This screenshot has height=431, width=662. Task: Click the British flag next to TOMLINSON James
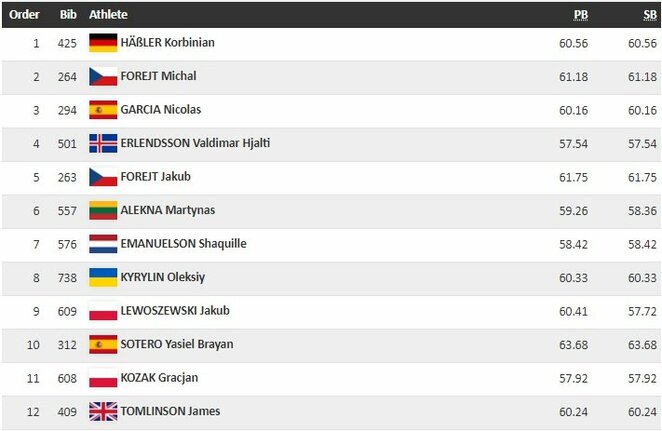103,411
